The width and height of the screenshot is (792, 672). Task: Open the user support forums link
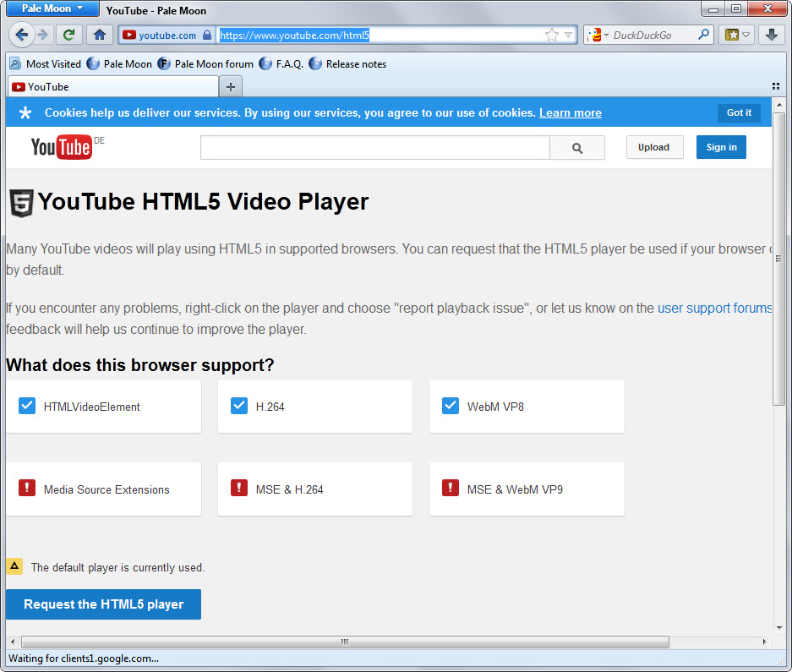click(x=714, y=309)
